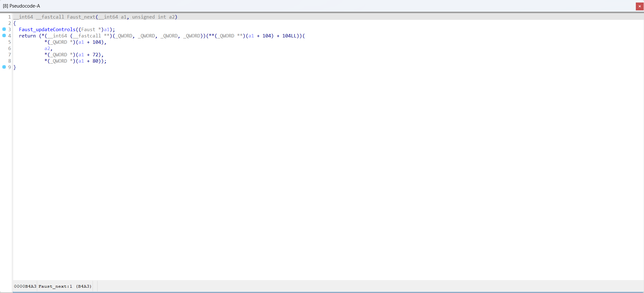The width and height of the screenshot is (644, 293).
Task: Click the value 72 on line 7
Action: click(x=95, y=55)
